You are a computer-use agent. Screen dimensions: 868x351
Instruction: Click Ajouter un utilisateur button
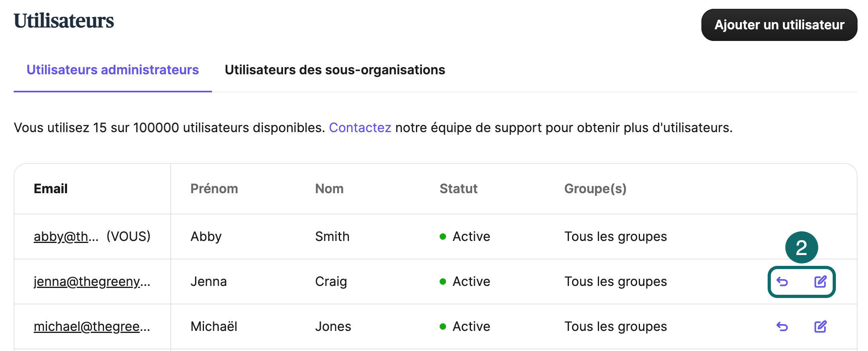pyautogui.click(x=779, y=25)
